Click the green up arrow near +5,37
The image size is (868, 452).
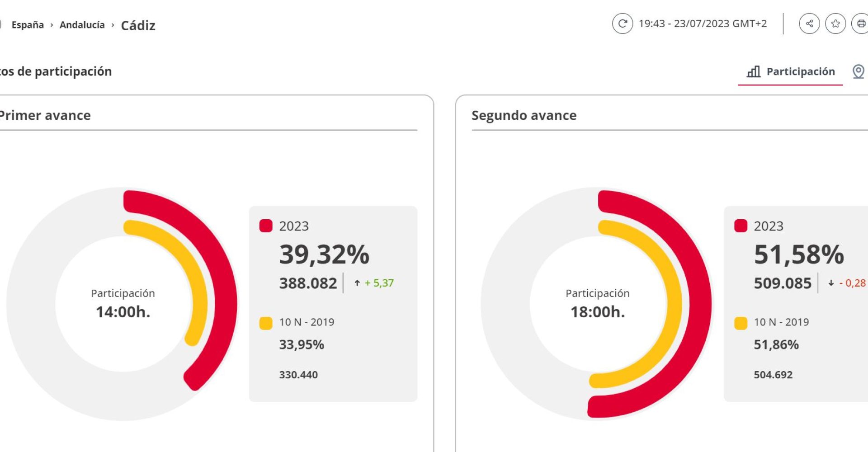coord(357,283)
